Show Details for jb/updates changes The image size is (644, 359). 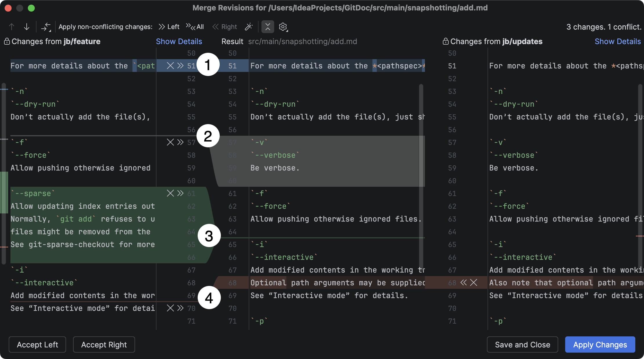618,41
